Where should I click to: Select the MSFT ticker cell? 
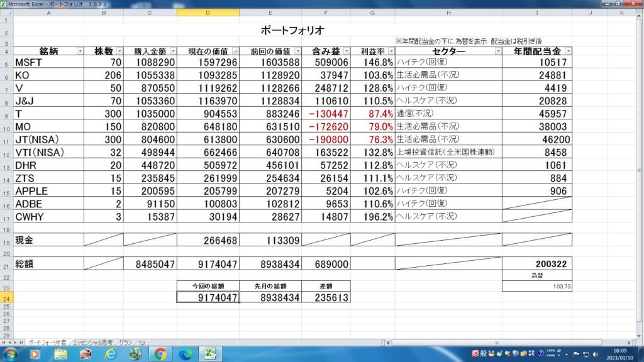click(x=48, y=62)
